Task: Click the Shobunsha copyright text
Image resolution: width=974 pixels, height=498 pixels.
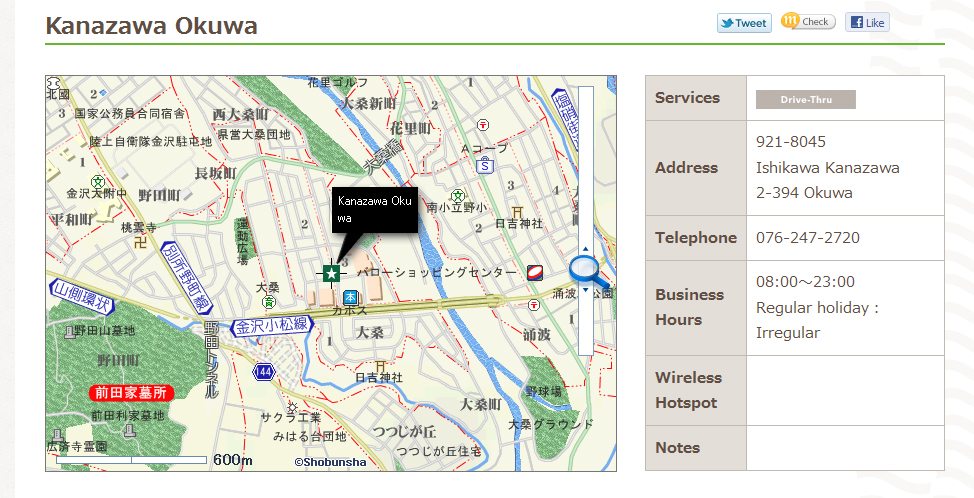Action: point(330,462)
